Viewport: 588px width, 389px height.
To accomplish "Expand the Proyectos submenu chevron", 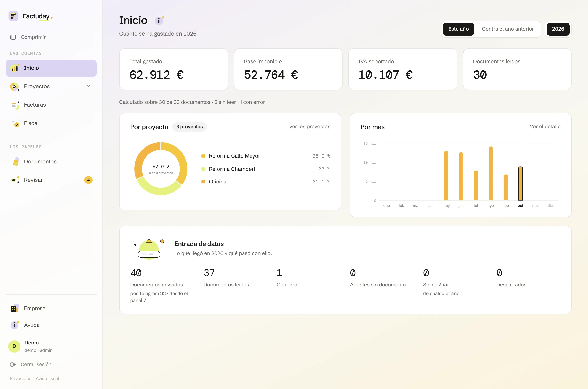I will [88, 86].
